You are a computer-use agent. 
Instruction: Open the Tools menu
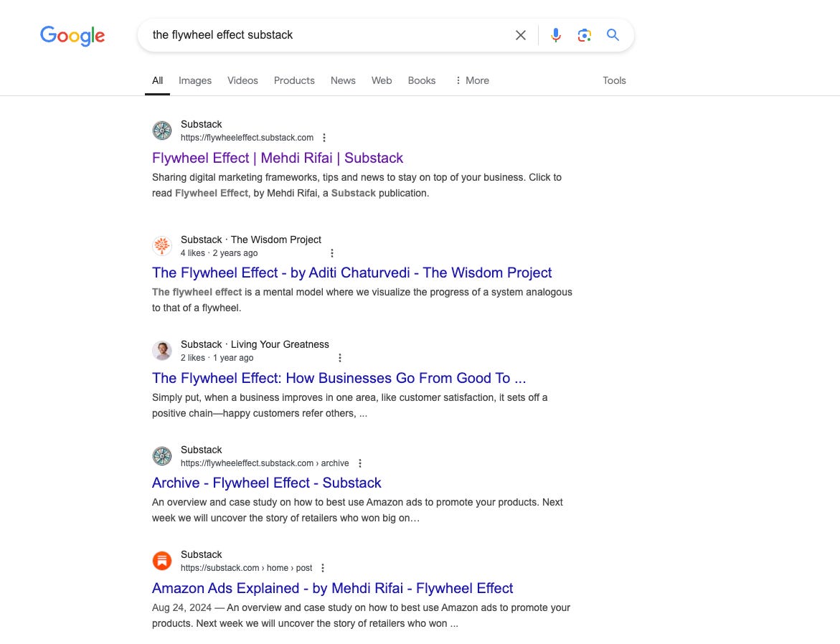(614, 80)
